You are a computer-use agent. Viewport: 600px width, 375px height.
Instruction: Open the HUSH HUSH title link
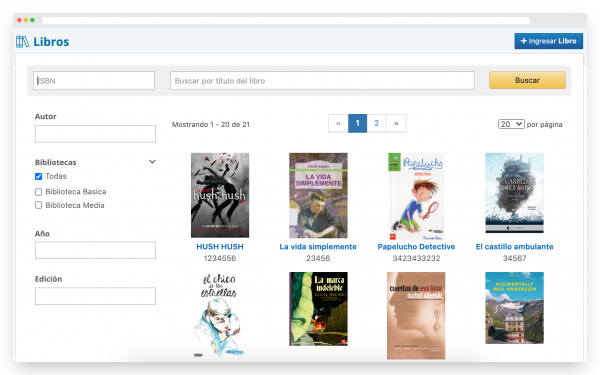click(x=220, y=247)
